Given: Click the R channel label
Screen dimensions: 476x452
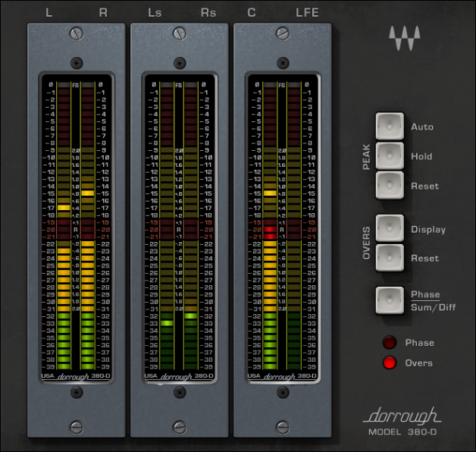Looking at the screenshot, I should [x=103, y=13].
